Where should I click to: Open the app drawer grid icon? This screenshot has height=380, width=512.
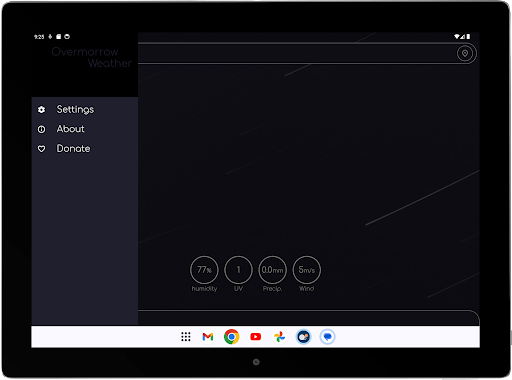click(x=186, y=337)
